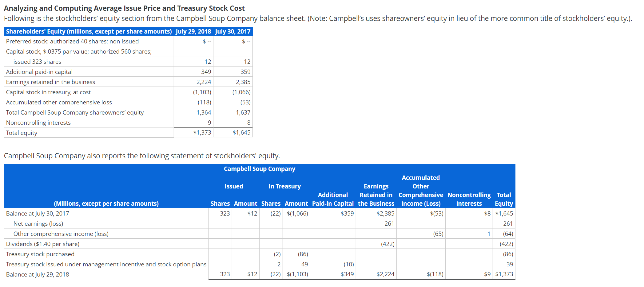Select the July 29, 2018 column header

193,31
